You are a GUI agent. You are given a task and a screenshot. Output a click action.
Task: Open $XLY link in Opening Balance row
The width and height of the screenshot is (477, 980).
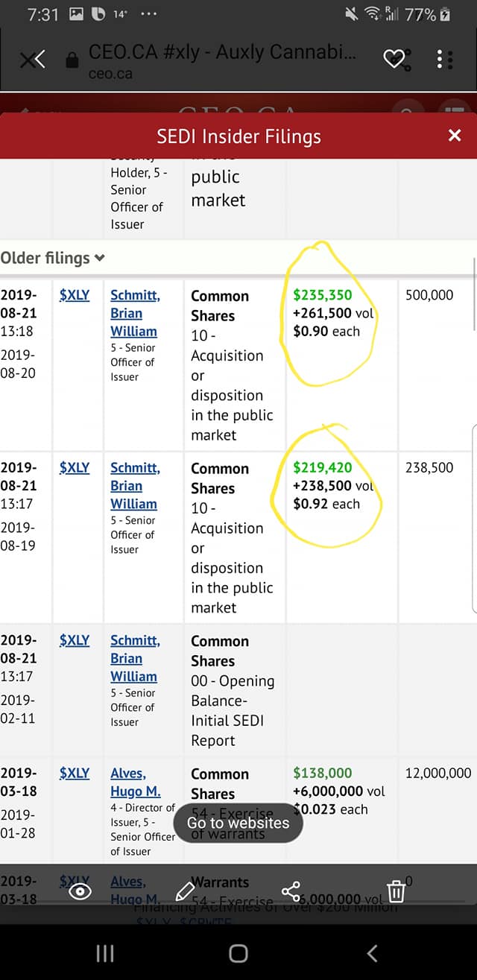75,640
